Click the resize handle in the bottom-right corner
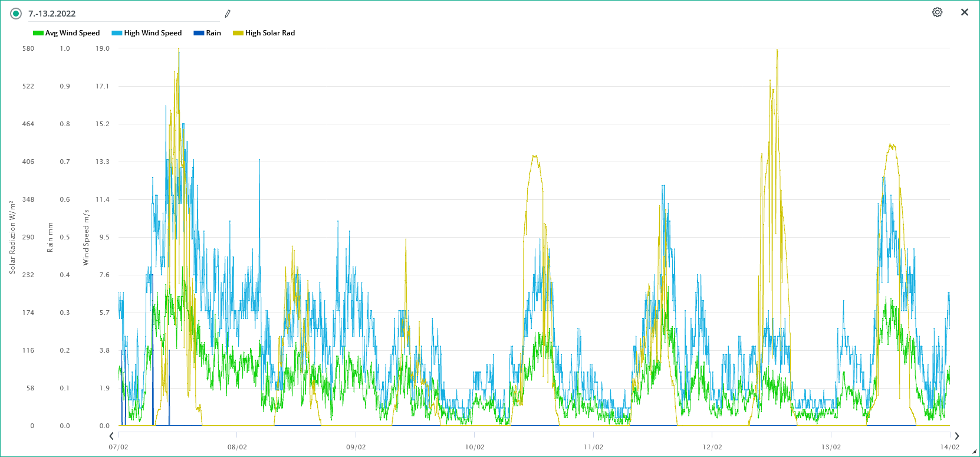Viewport: 980px width, 457px height. point(974,452)
